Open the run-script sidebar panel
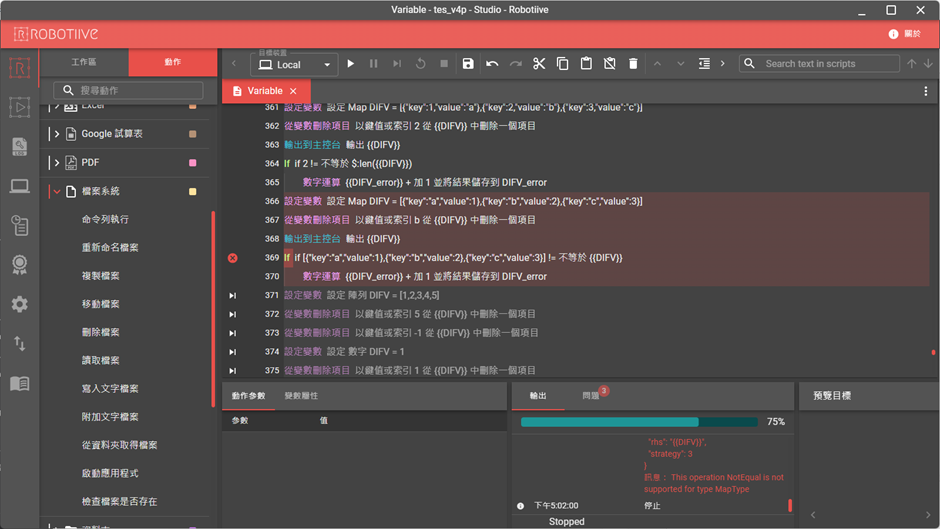940x529 pixels. [x=19, y=107]
